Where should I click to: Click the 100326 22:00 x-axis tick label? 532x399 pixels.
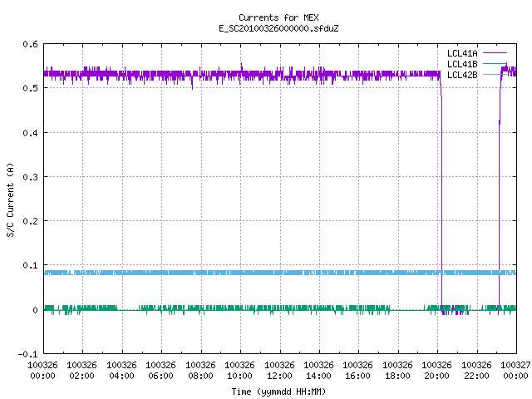pos(476,371)
